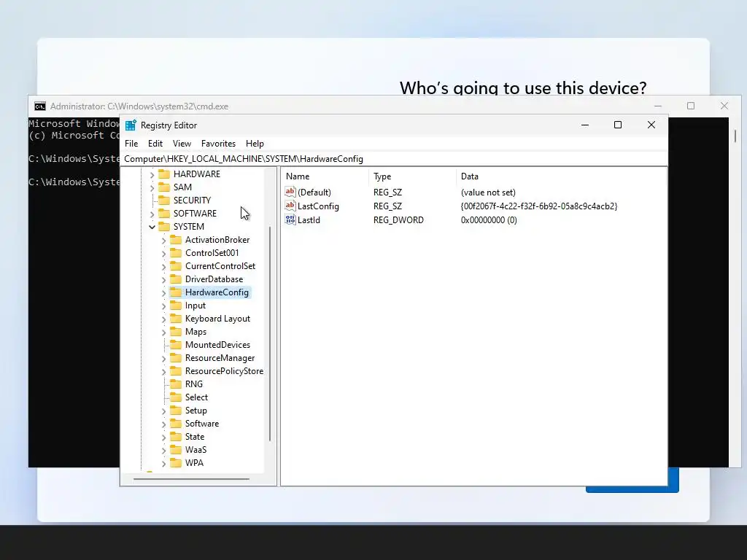Expand the ActivationBroker key
The width and height of the screenshot is (747, 560).
click(x=164, y=241)
